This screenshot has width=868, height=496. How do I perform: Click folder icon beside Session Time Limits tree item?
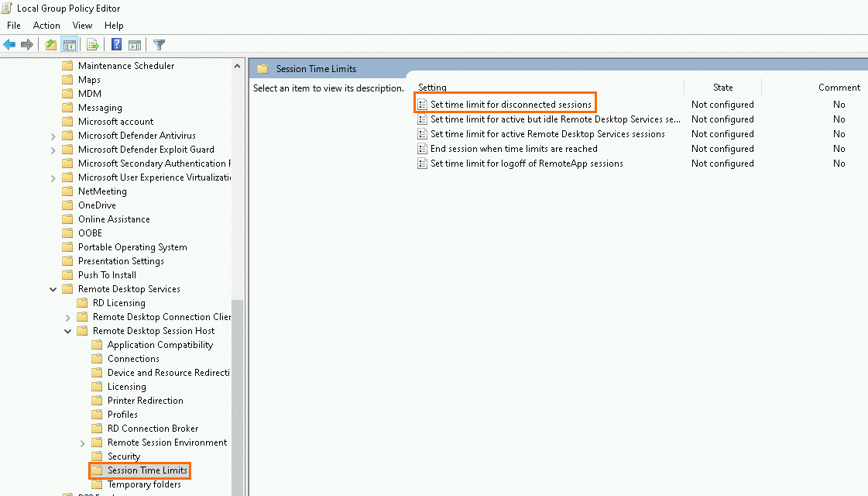(x=97, y=470)
